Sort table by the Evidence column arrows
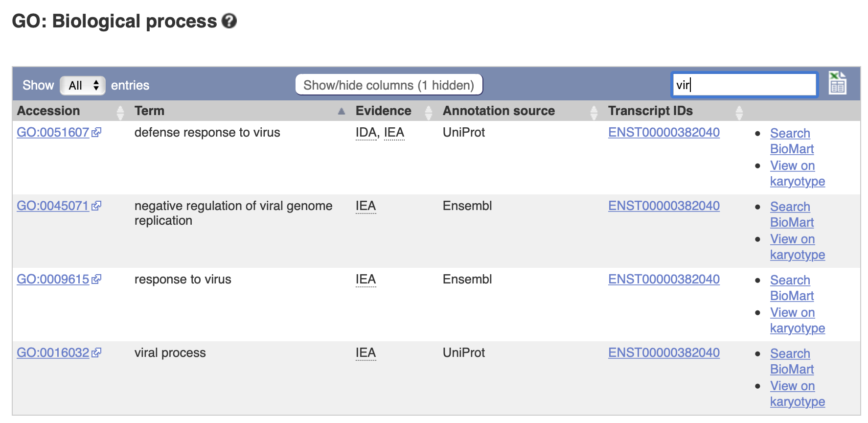Viewport: 868px width, 423px height. [429, 112]
